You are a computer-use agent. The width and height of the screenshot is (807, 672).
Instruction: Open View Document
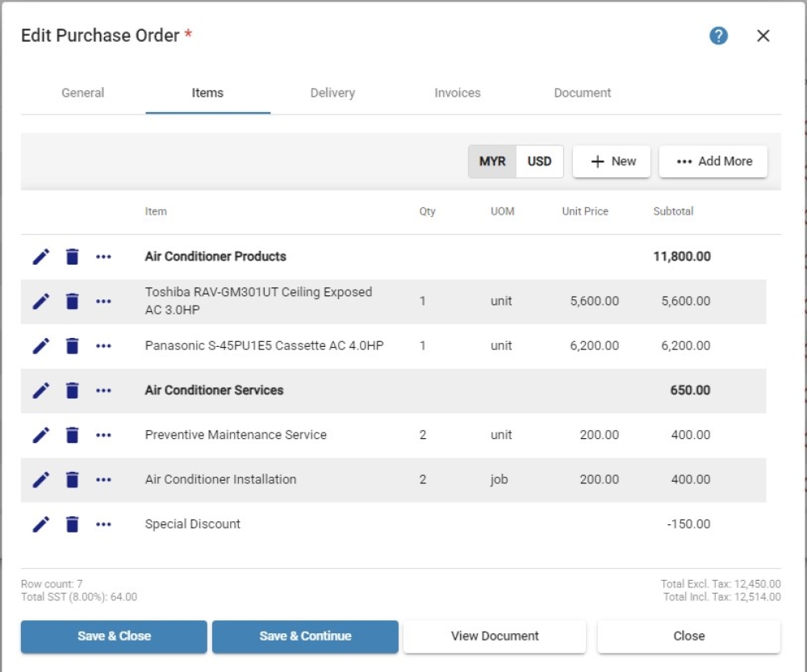point(495,637)
